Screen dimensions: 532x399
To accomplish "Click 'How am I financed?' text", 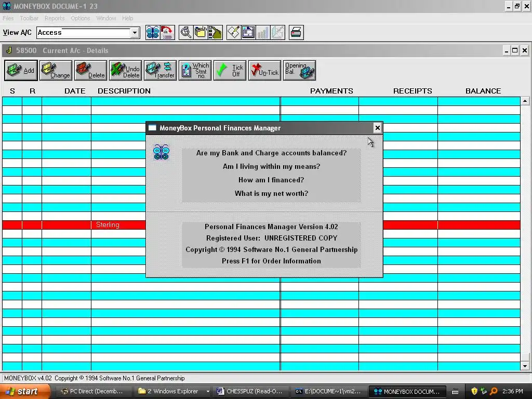I will point(271,180).
